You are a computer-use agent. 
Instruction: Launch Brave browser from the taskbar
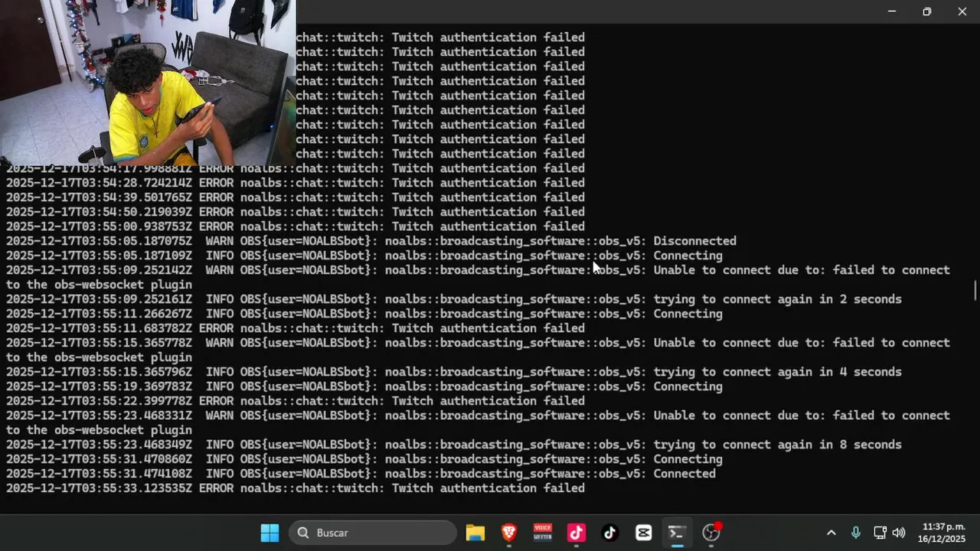click(x=509, y=533)
